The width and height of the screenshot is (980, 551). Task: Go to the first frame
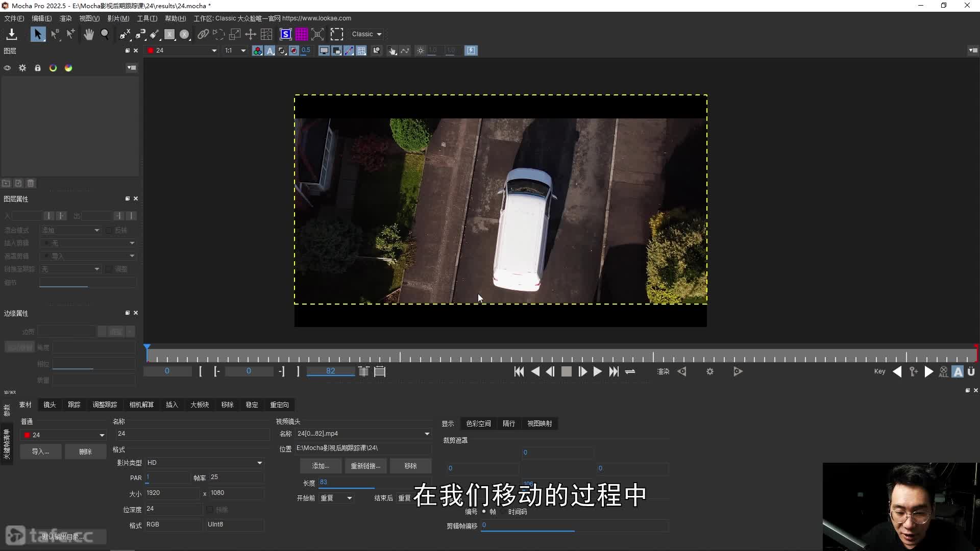pyautogui.click(x=519, y=372)
